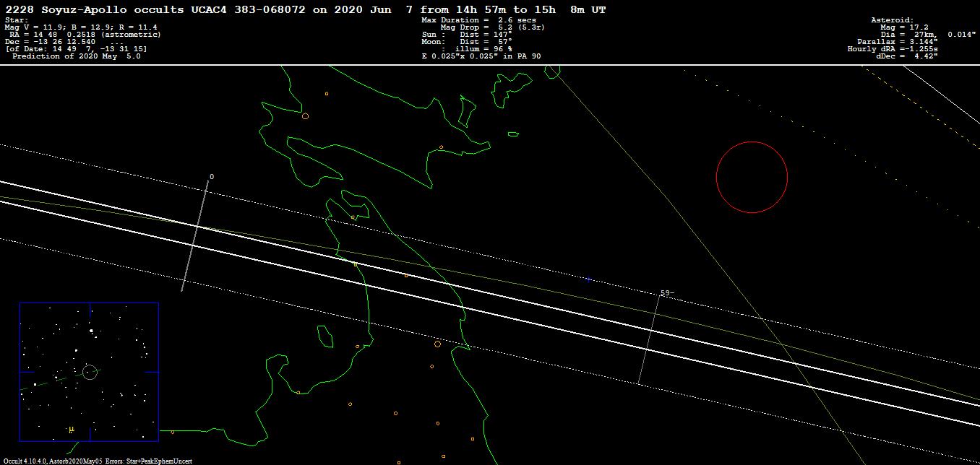Select "Max Duration = 2.6 secs" text

[478, 20]
